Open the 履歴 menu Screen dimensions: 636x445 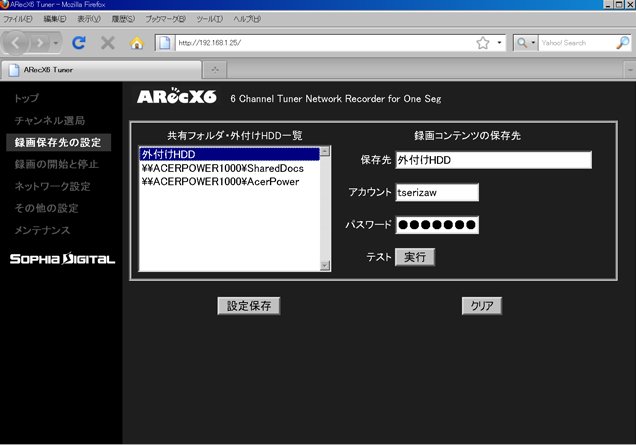point(123,19)
